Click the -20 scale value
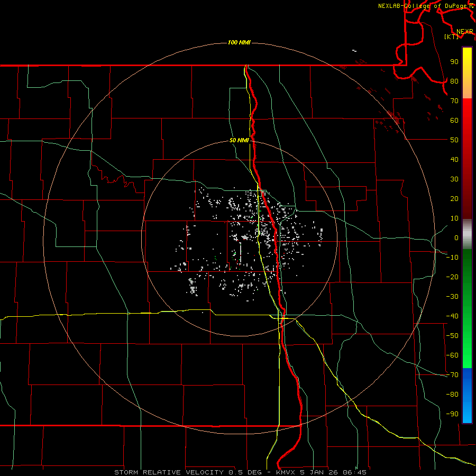 [452, 277]
